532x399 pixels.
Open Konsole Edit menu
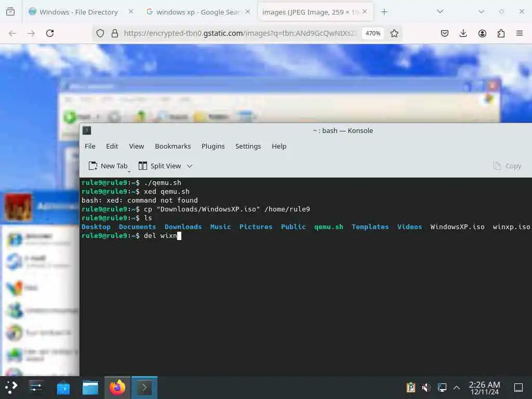pyautogui.click(x=112, y=146)
